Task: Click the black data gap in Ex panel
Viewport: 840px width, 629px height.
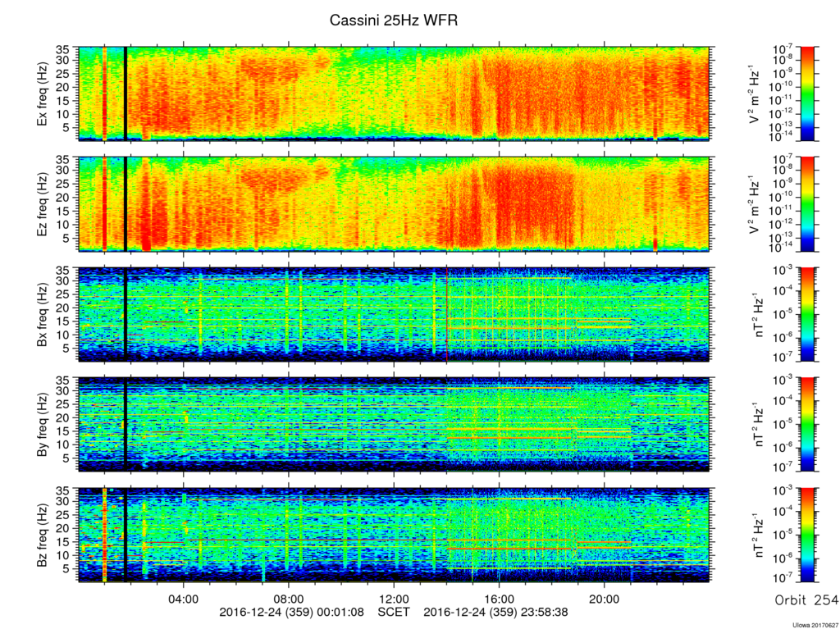Action: tap(126, 93)
